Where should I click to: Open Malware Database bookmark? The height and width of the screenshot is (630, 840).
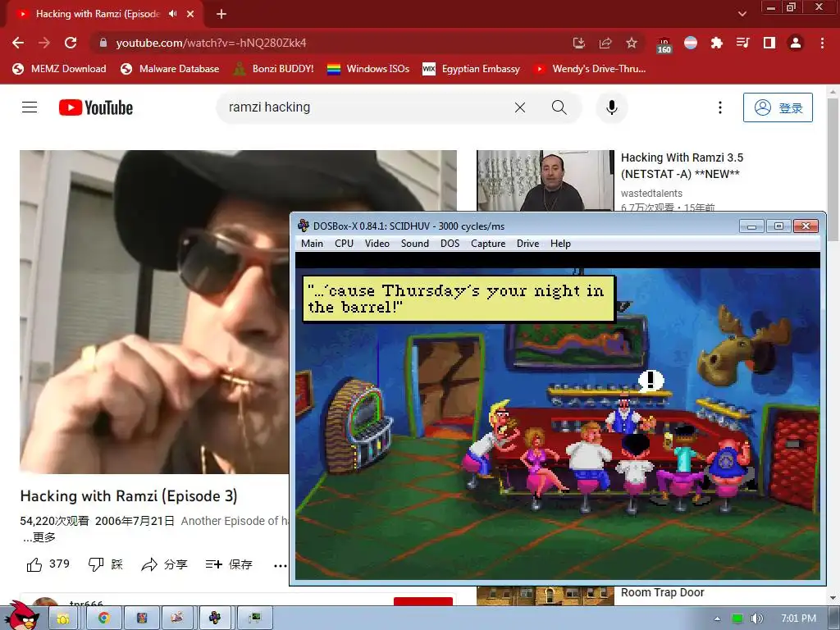(170, 69)
